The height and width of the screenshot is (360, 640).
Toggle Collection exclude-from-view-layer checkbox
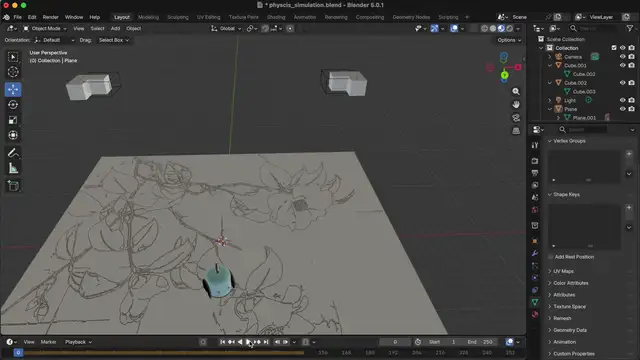pos(614,48)
